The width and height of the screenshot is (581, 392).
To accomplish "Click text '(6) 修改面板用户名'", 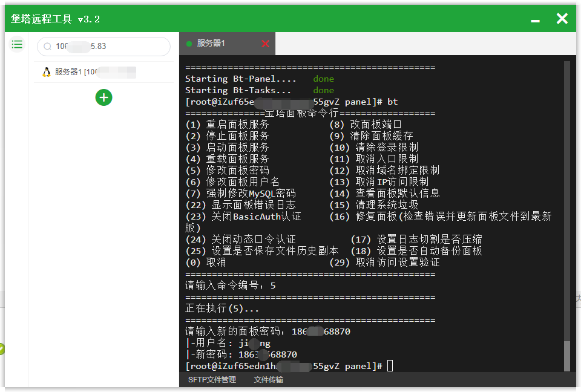I will point(232,182).
